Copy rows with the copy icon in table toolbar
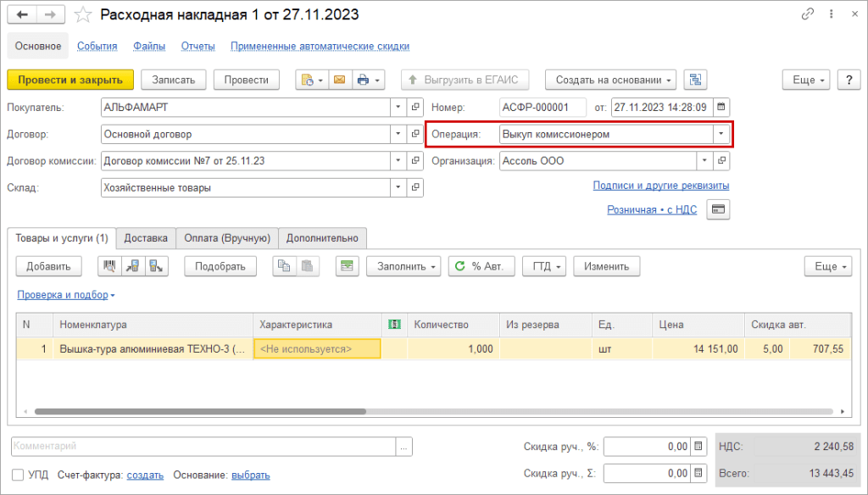This screenshot has width=868, height=495. (284, 266)
